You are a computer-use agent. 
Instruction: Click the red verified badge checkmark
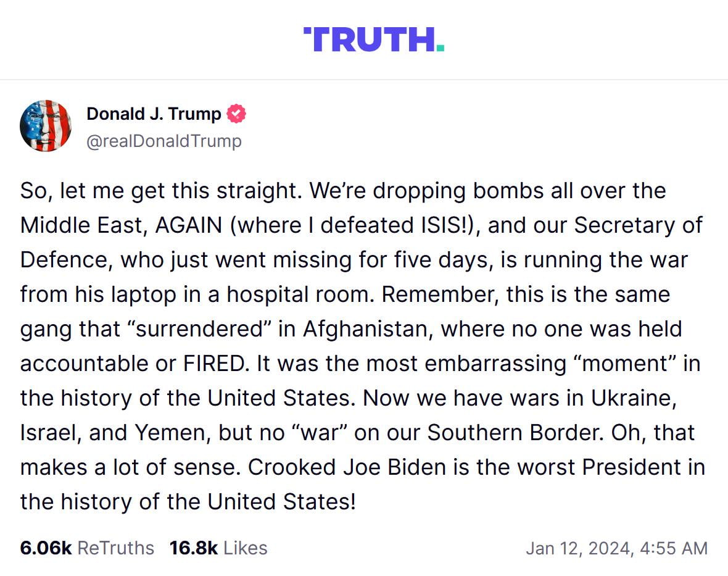236,114
